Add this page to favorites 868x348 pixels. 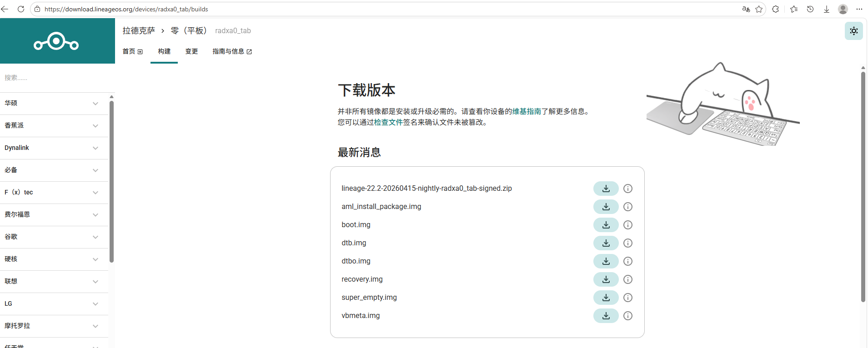(759, 9)
